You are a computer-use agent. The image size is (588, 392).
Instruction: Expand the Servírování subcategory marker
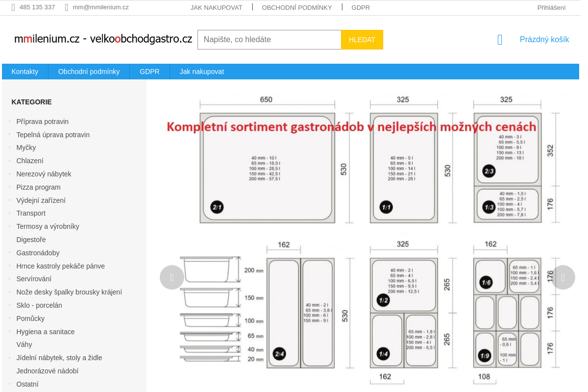10,279
